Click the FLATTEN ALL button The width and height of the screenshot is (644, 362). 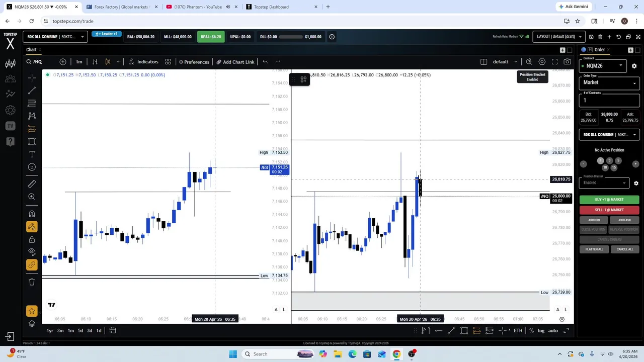click(x=594, y=249)
